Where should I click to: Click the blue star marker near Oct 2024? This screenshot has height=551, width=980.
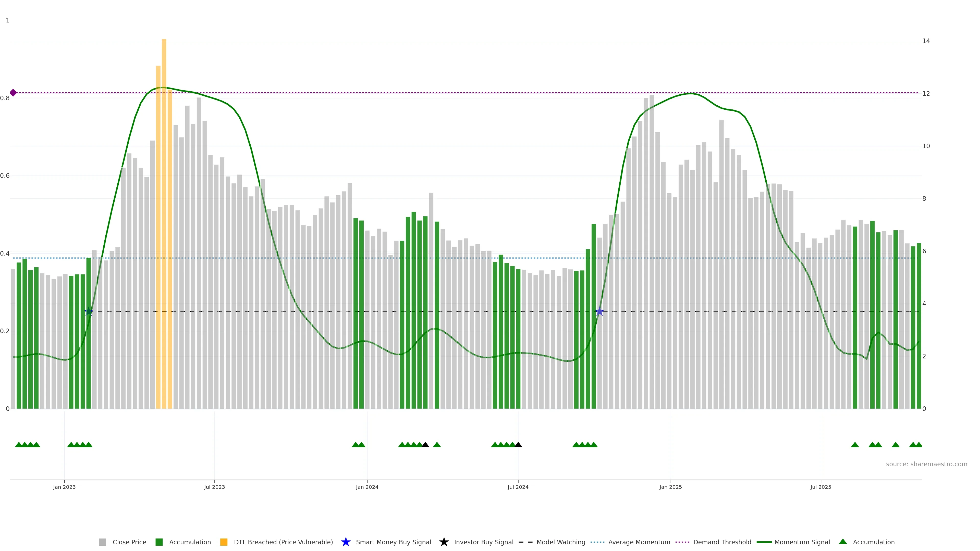599,312
